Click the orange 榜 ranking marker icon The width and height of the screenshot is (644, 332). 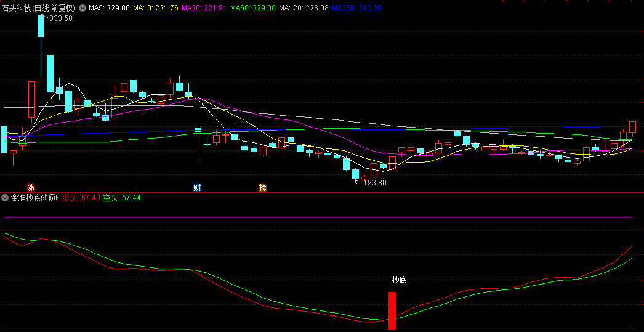(x=263, y=187)
